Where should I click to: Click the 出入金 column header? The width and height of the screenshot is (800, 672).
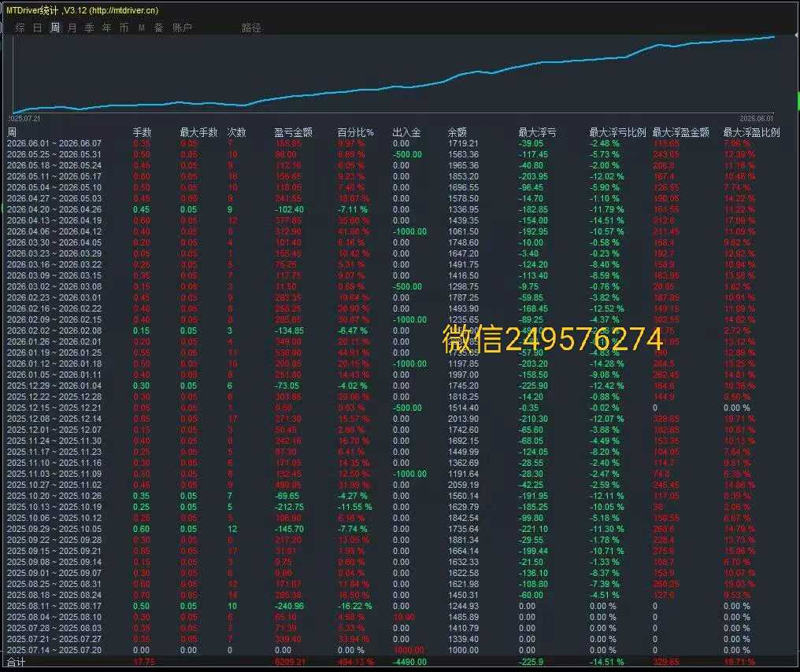click(406, 132)
